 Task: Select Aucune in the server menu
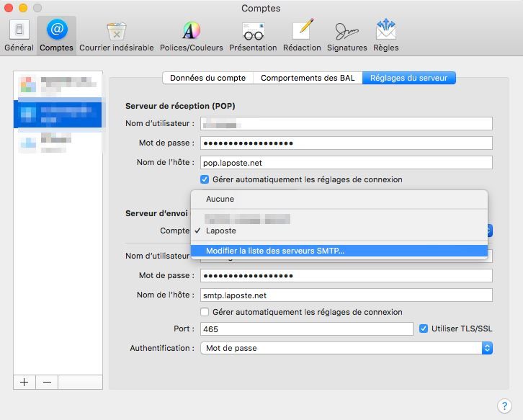[220, 199]
